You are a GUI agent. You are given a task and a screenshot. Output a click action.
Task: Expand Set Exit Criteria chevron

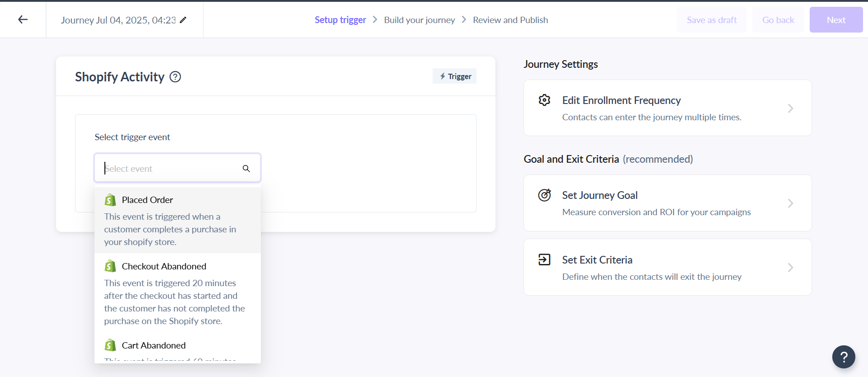pyautogui.click(x=791, y=268)
